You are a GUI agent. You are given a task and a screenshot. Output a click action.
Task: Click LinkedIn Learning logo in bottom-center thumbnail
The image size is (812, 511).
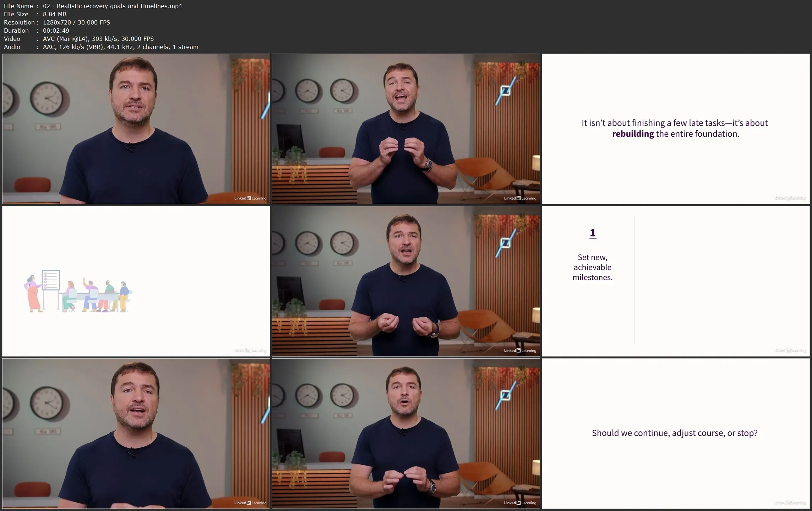(x=520, y=503)
